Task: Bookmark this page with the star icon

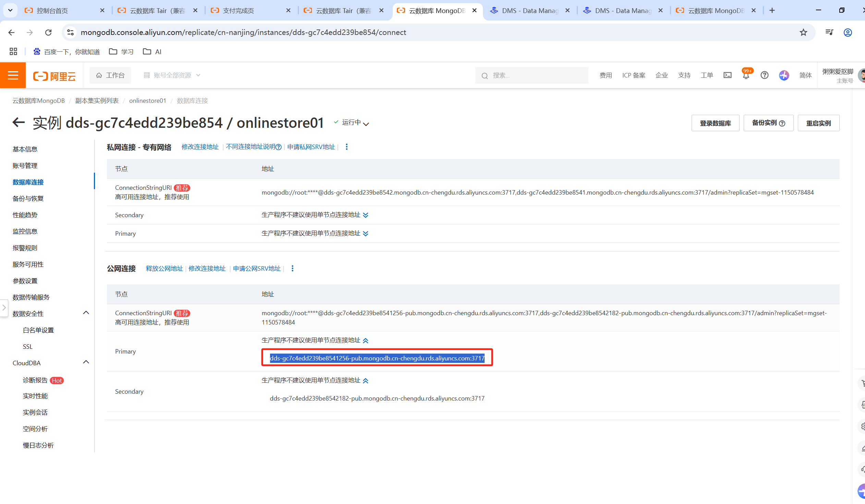Action: pyautogui.click(x=803, y=32)
